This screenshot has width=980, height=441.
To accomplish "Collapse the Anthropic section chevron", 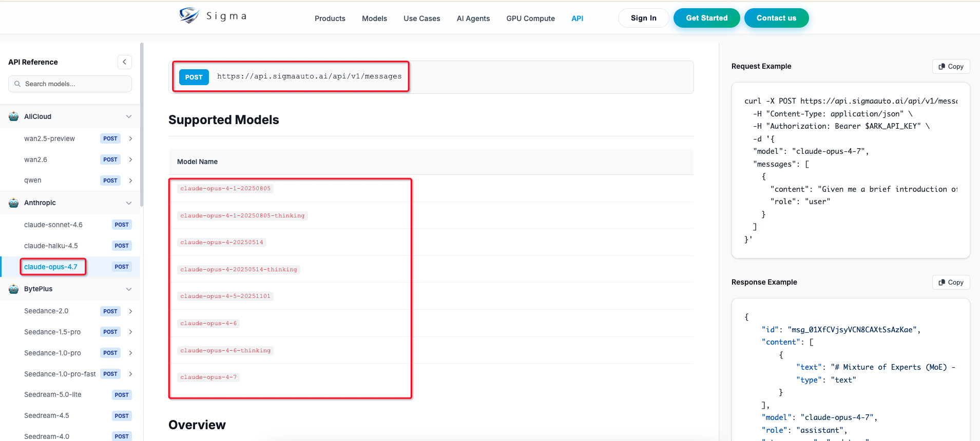I will pos(129,203).
